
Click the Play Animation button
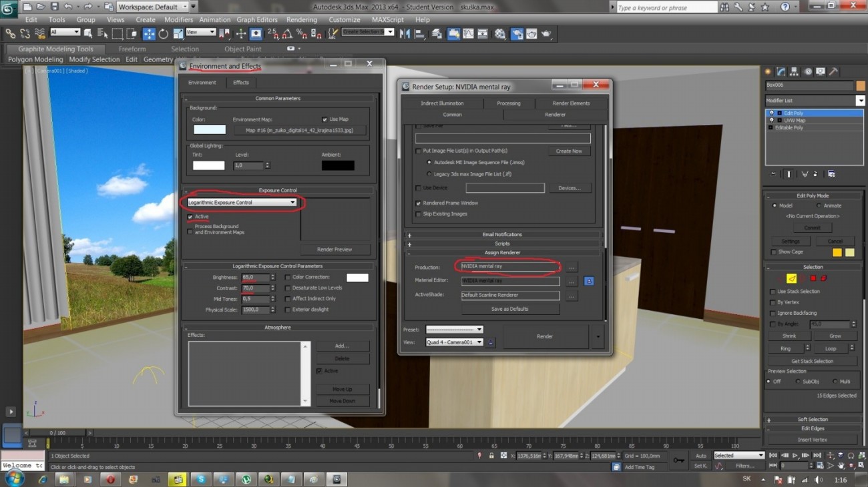click(796, 456)
